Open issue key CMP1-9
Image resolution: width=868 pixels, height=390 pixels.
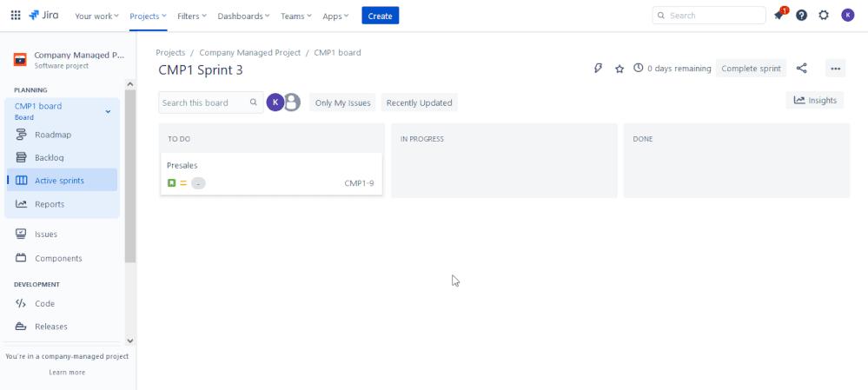tap(359, 183)
